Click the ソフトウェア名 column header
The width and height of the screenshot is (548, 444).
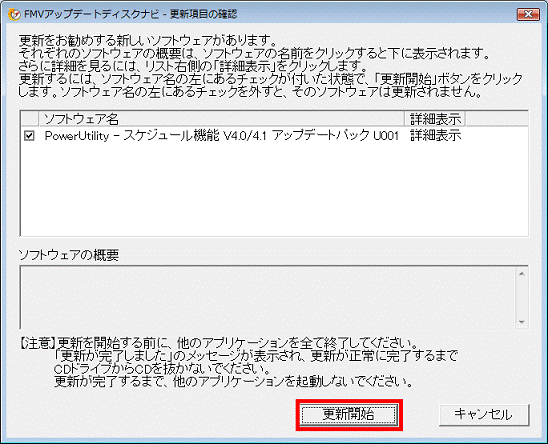[x=222, y=119]
